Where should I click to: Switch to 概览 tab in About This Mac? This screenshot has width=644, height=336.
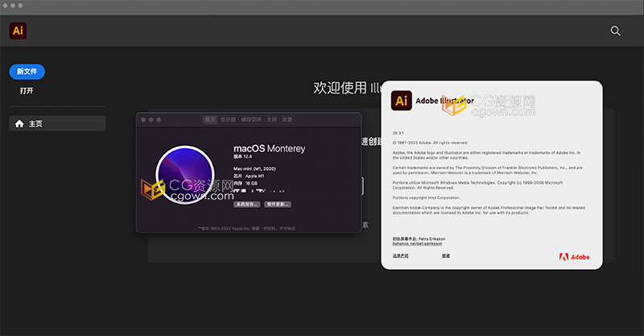click(x=210, y=120)
